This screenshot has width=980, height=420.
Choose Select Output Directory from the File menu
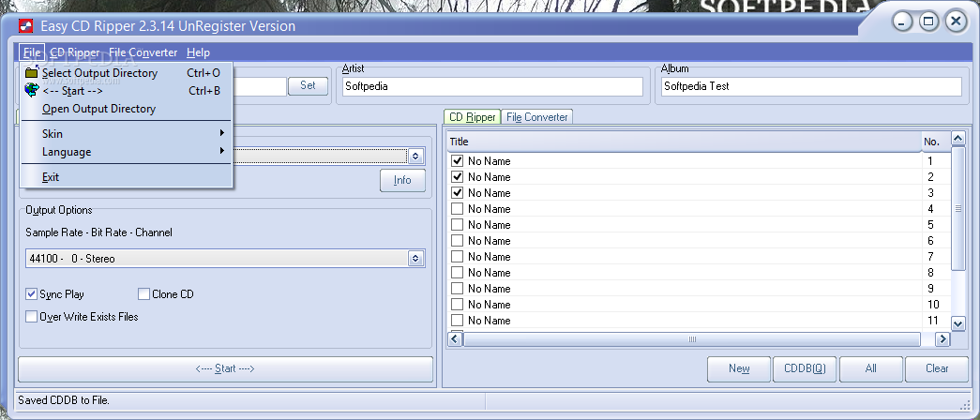point(127,73)
